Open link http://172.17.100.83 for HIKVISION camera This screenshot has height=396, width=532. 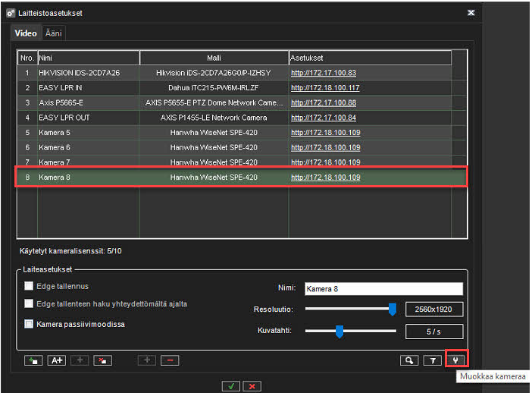pos(324,73)
